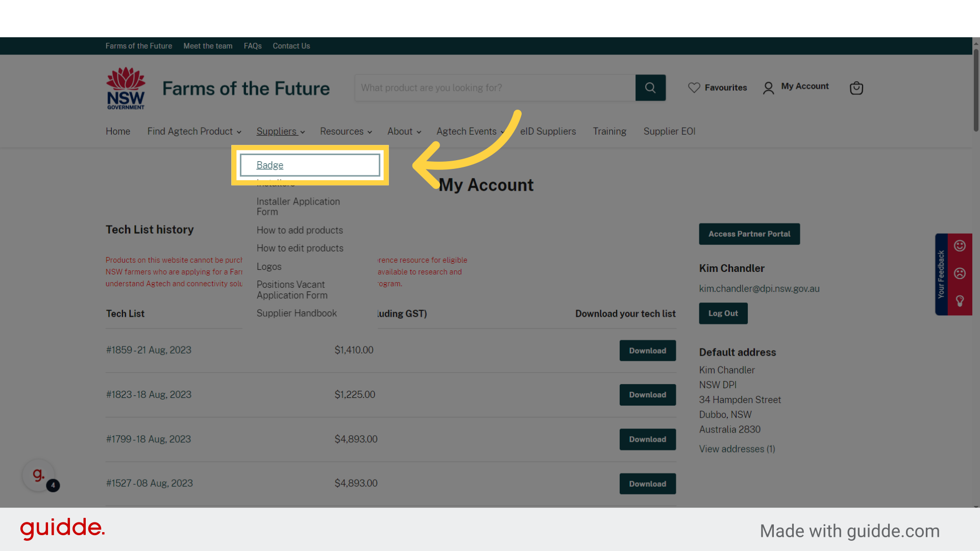Expand the Agtech Events dropdown
Screen dimensions: 980x551
pos(470,131)
